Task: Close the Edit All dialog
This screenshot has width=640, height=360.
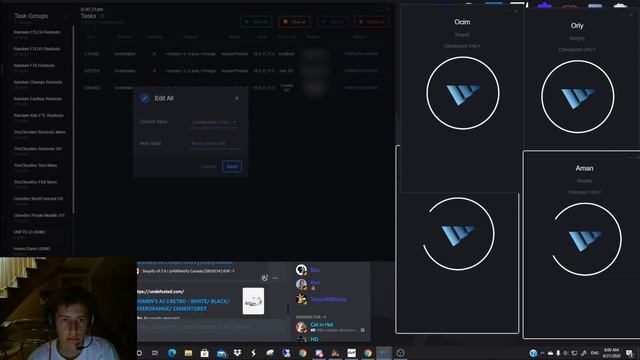Action: coord(237,98)
